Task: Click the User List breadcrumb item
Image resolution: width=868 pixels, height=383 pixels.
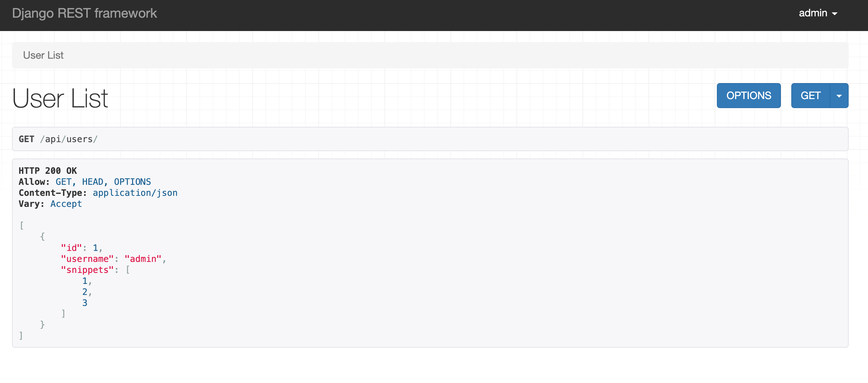Action: 43,55
